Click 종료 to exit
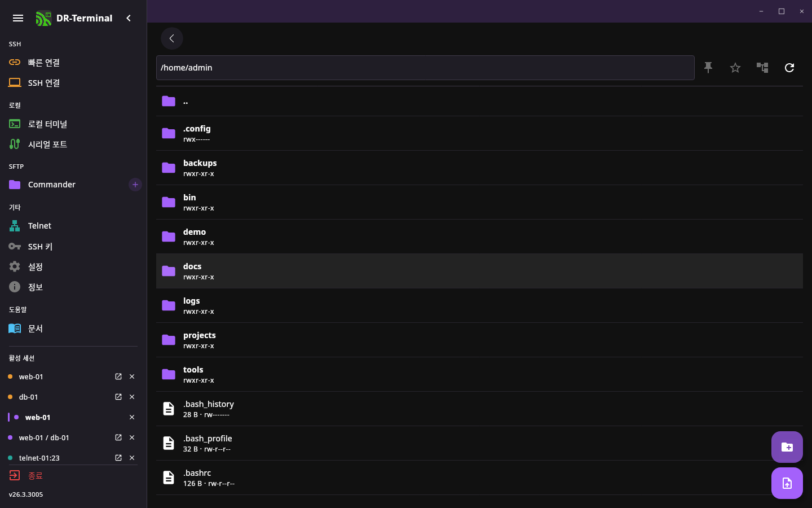The width and height of the screenshot is (812, 508). coord(73,476)
